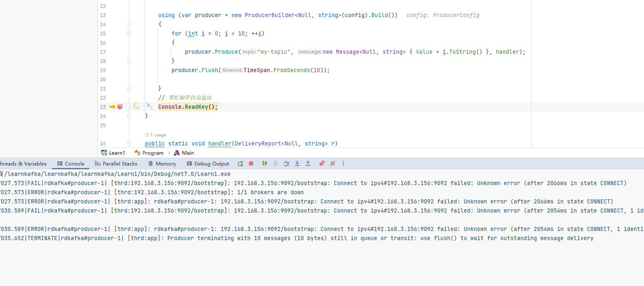Image resolution: width=644 pixels, height=286 pixels.
Task: Stop the running debug session
Action: pyautogui.click(x=251, y=164)
